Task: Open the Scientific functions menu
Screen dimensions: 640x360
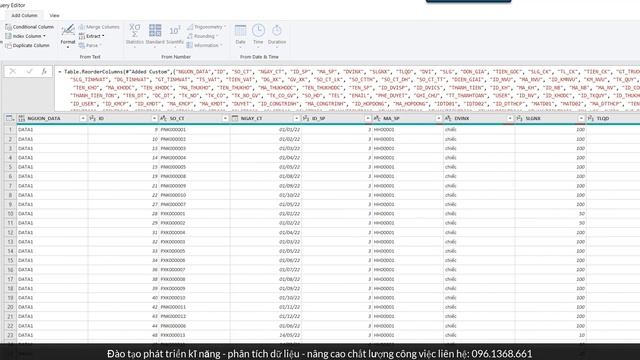Action: [x=175, y=36]
